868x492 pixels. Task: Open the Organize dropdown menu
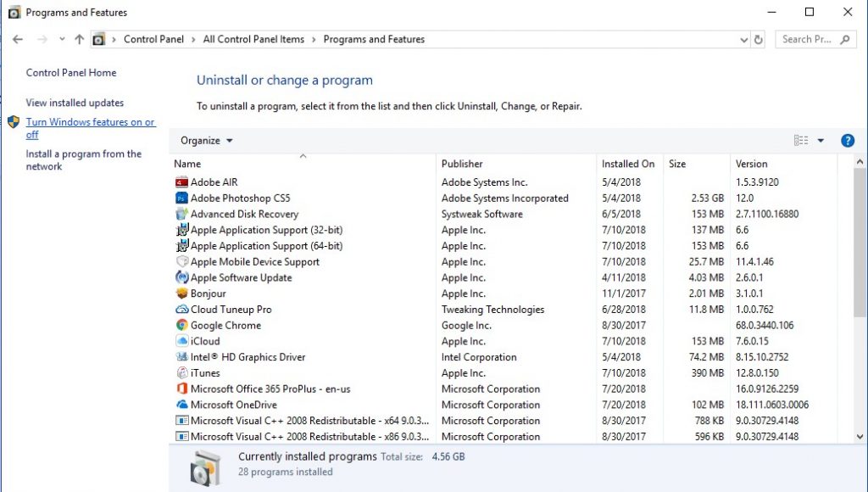click(207, 141)
